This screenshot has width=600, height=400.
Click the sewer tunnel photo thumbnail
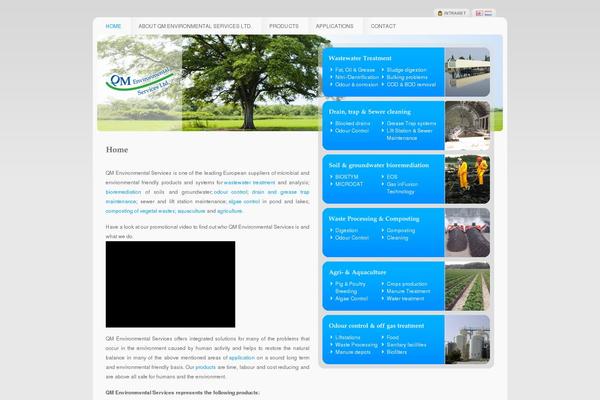pos(467,126)
